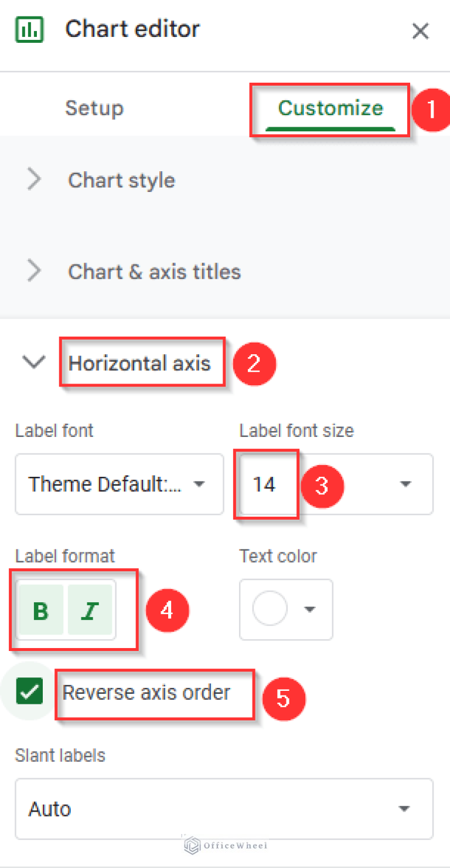
Task: Switch to the Setup tab
Action: coord(94,108)
